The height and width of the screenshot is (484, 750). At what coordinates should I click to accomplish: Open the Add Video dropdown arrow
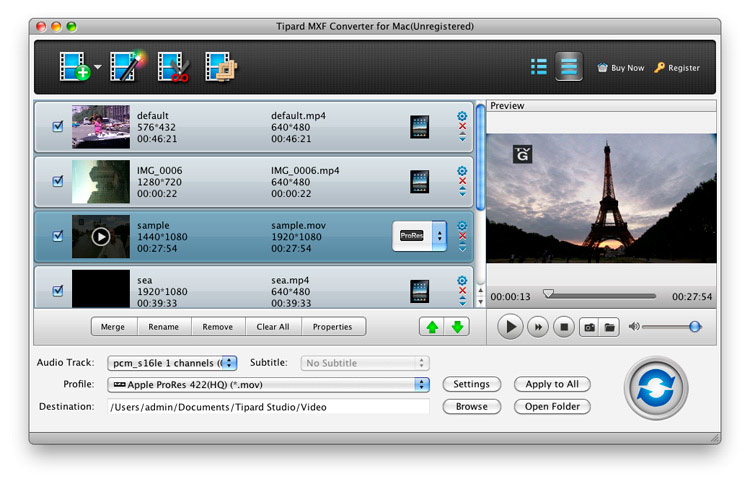(98, 67)
